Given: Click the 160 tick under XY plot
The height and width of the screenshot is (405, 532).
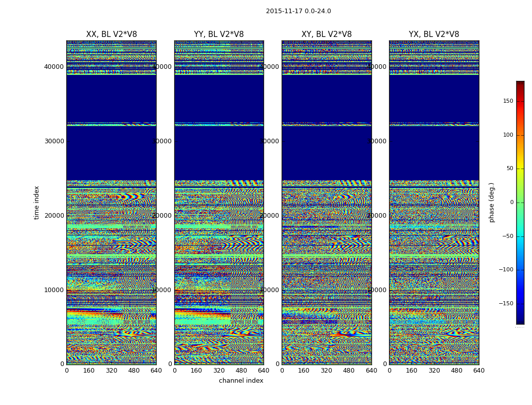Looking at the screenshot, I should coord(303,371).
